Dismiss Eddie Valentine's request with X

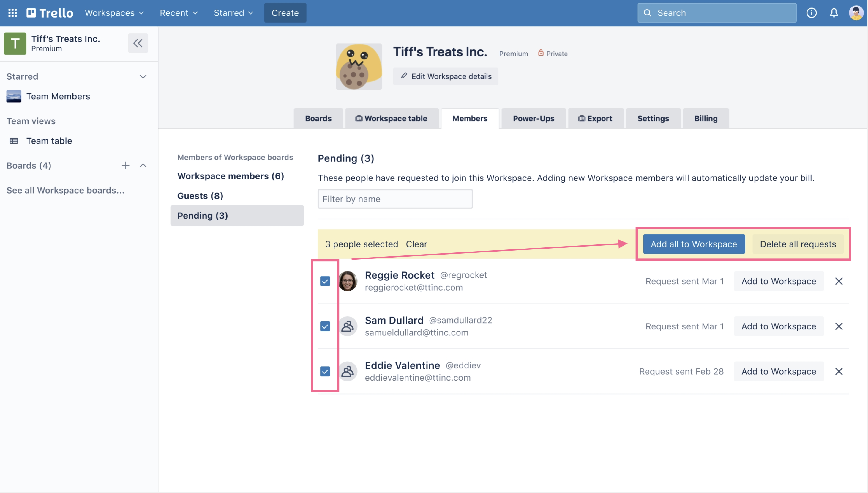pyautogui.click(x=839, y=371)
